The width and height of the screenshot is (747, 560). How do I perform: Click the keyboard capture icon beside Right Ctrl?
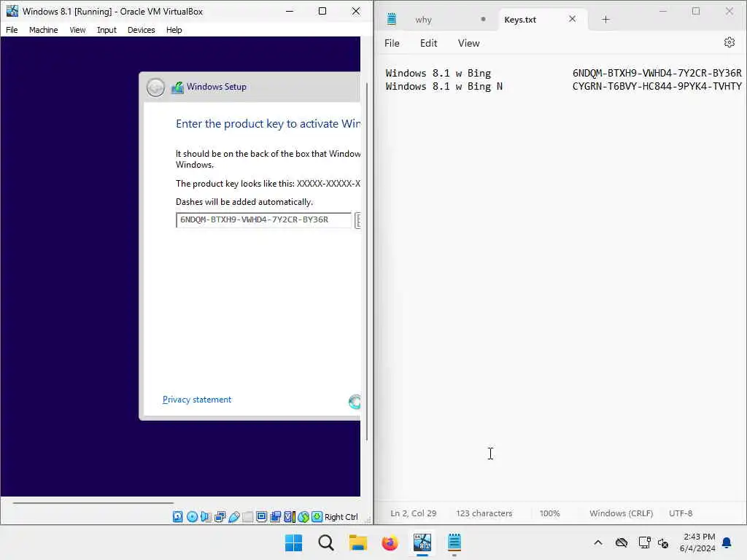[317, 517]
